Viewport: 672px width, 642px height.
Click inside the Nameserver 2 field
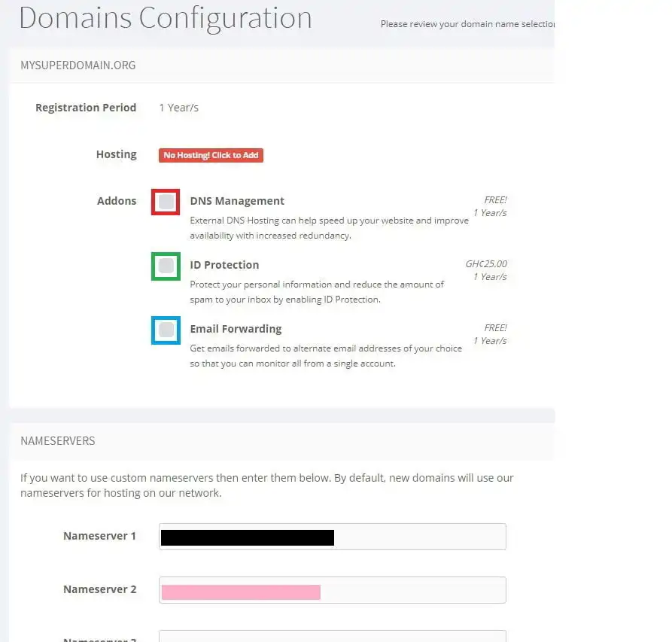(x=331, y=589)
